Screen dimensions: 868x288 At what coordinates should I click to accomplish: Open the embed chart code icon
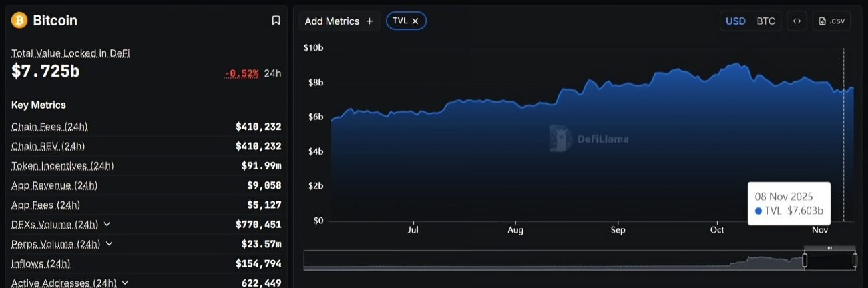(x=797, y=21)
